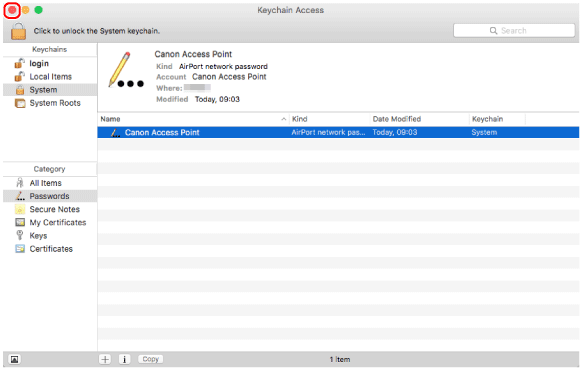Toggle the sidebar preview pane button
Viewport: 580px width, 368px height.
tap(14, 359)
